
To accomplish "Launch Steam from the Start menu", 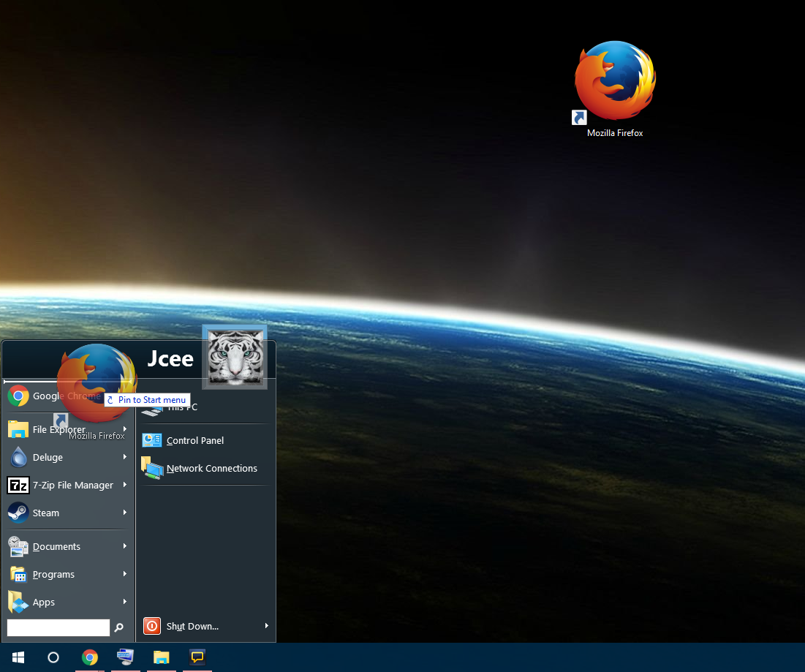I will click(44, 513).
